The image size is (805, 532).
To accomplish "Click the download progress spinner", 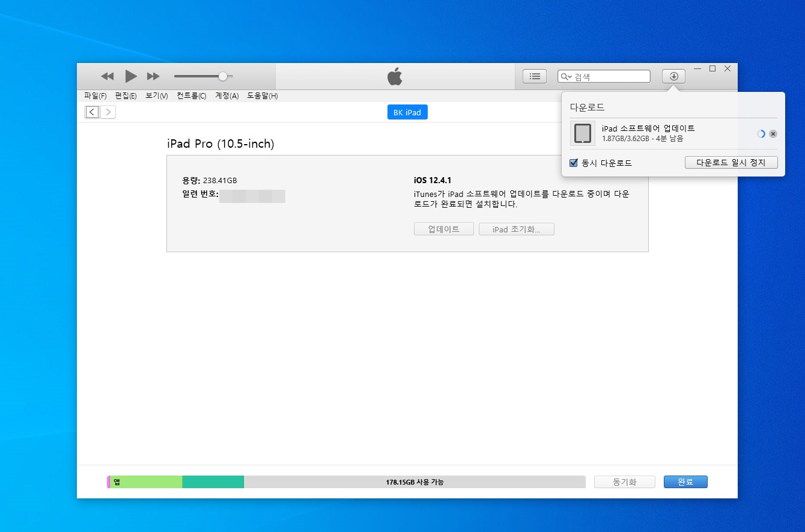I will pyautogui.click(x=761, y=134).
